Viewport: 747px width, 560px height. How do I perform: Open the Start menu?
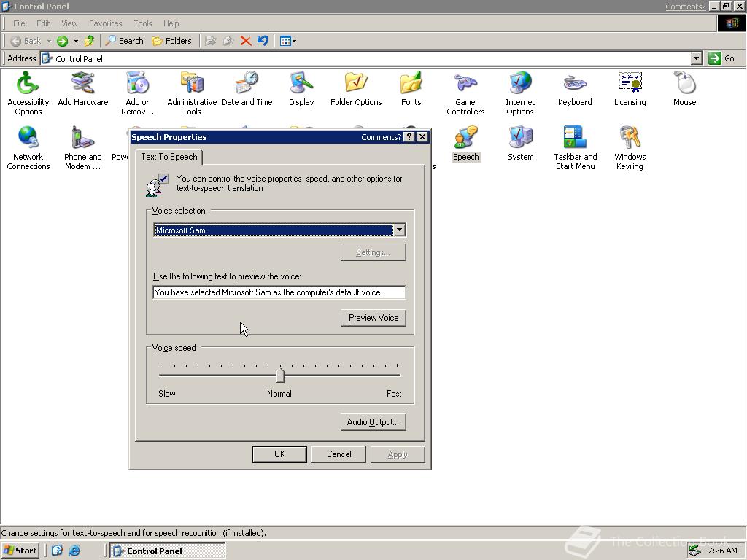pos(20,551)
